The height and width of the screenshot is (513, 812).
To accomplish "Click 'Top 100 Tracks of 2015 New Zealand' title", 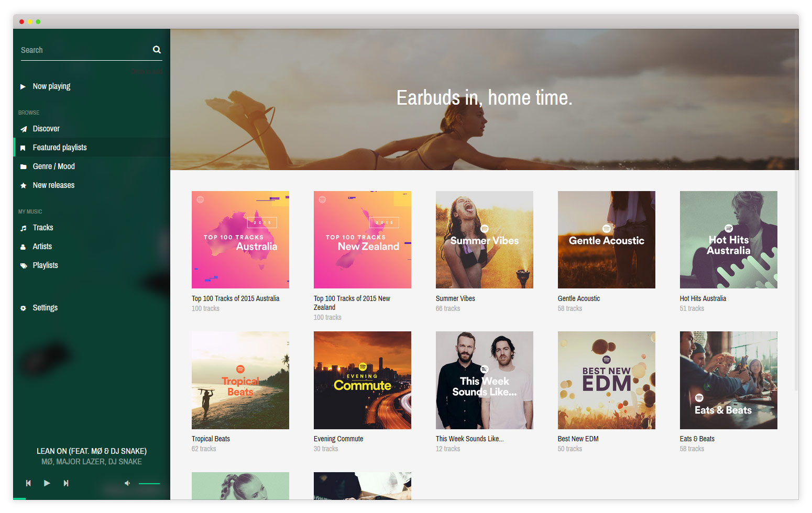I will [x=352, y=303].
